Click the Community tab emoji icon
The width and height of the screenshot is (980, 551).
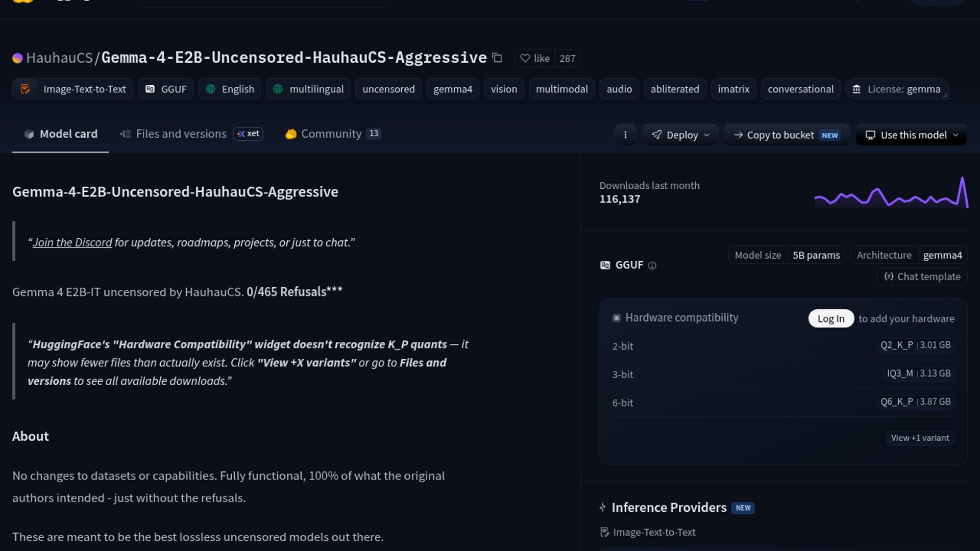pos(291,134)
